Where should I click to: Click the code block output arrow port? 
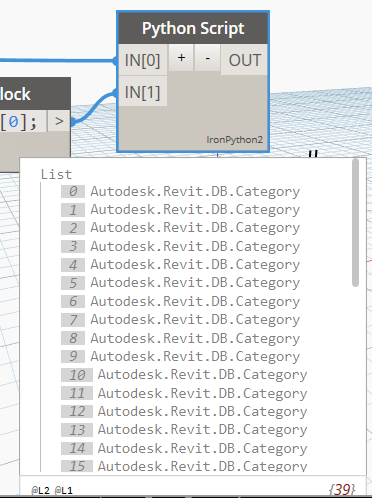click(x=59, y=121)
